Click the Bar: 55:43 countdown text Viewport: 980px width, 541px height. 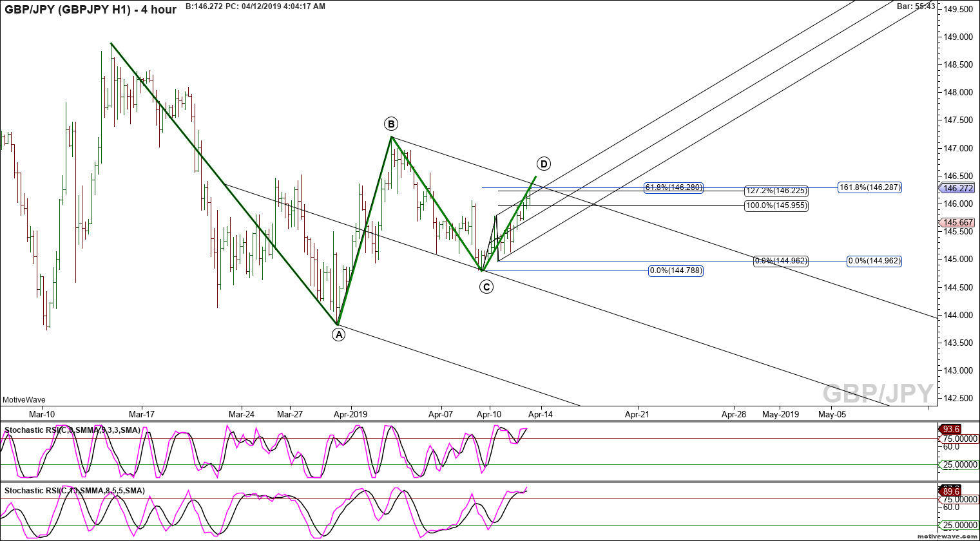916,6
